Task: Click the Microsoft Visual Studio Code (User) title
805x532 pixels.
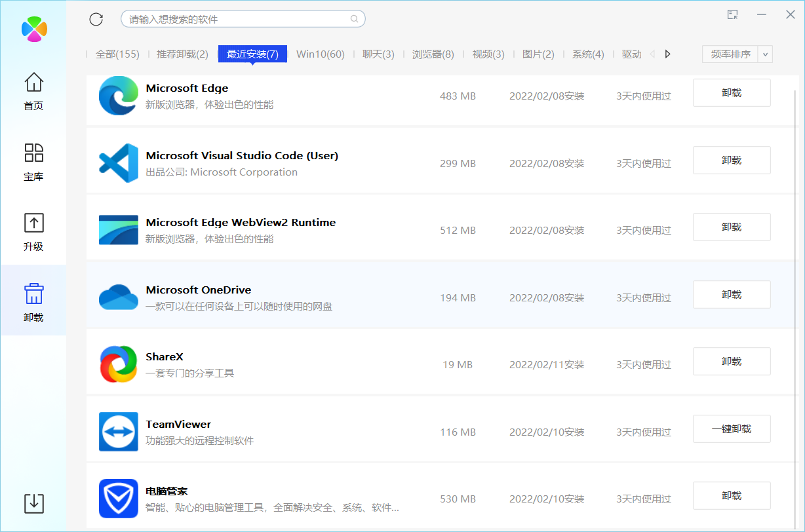Action: coord(242,156)
